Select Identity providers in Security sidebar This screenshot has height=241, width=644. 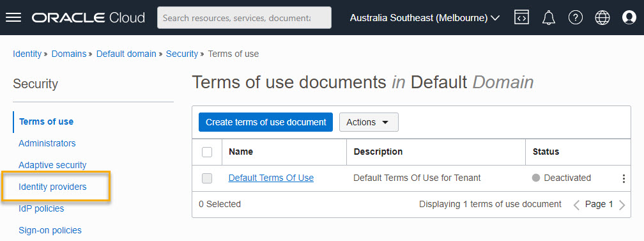pos(52,187)
